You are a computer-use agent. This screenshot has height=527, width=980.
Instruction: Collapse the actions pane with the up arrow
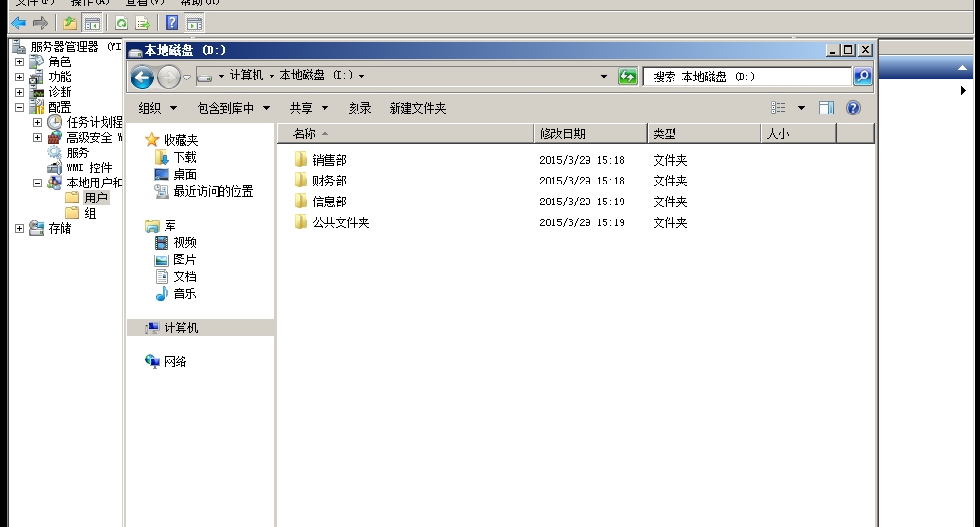pos(963,67)
